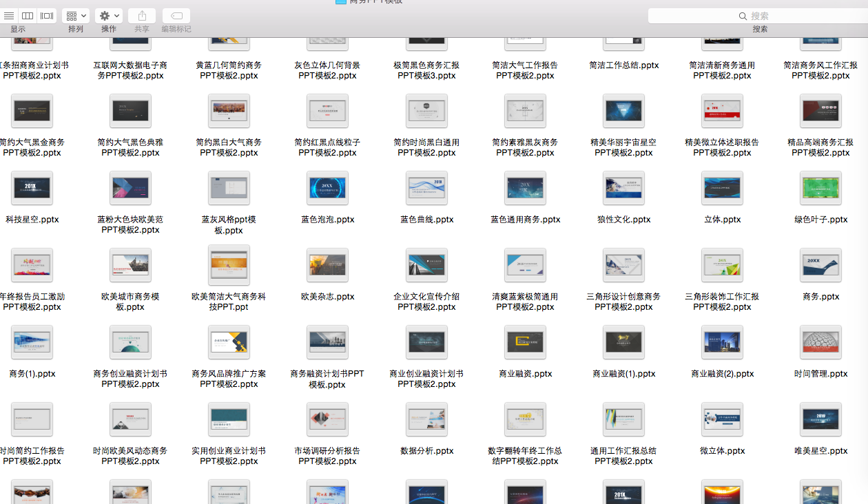
Task: Click the 商务风品牌推广方案 PPT模板2.pptx thumbnail
Action: click(x=229, y=342)
